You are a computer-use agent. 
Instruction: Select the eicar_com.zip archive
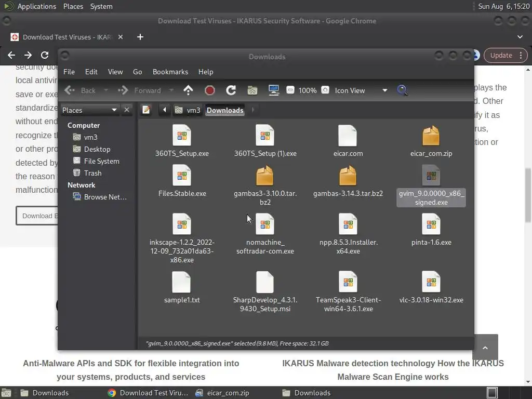pyautogui.click(x=431, y=141)
